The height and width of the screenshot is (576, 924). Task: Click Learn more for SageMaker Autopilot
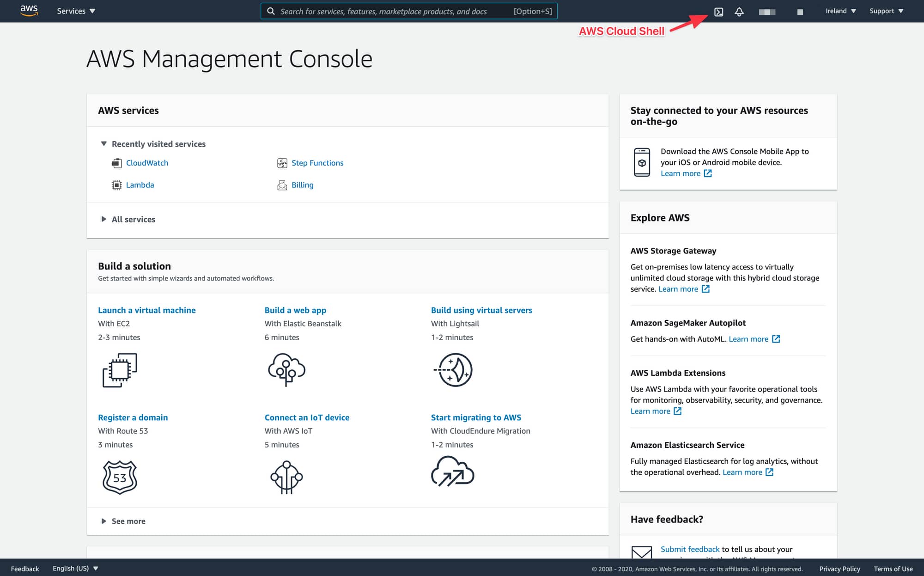(x=748, y=339)
